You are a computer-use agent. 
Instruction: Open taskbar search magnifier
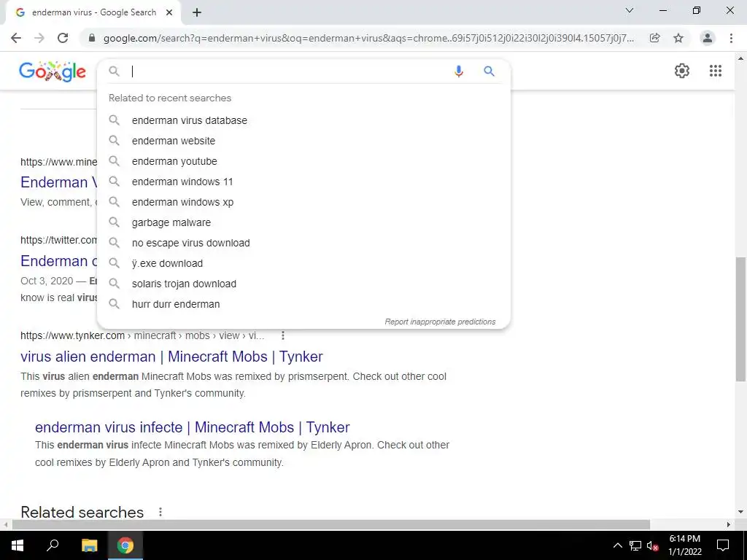(53, 545)
